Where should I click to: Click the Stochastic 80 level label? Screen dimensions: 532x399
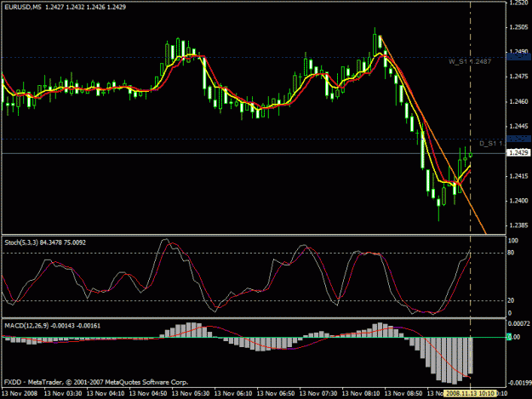pyautogui.click(x=511, y=253)
